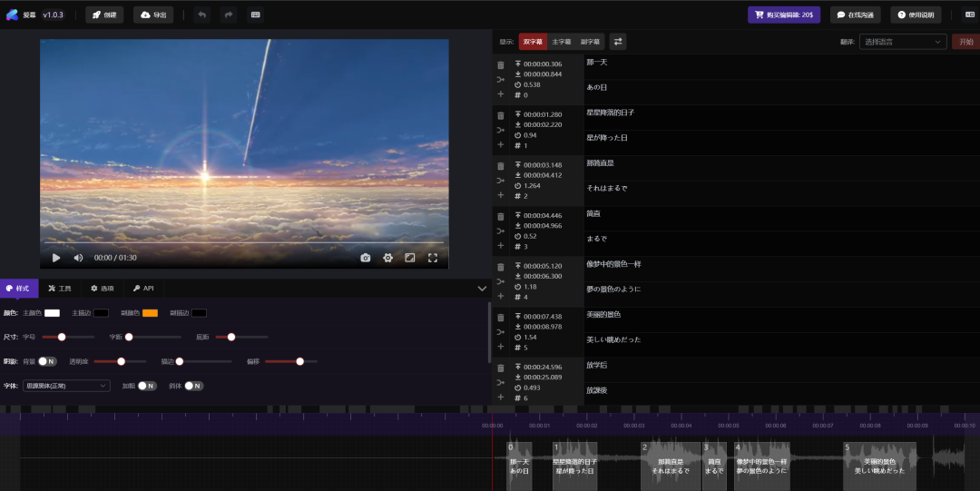Click the 底距 bottom margin slider handle
Viewport: 980px width, 491px height.
[x=231, y=337]
